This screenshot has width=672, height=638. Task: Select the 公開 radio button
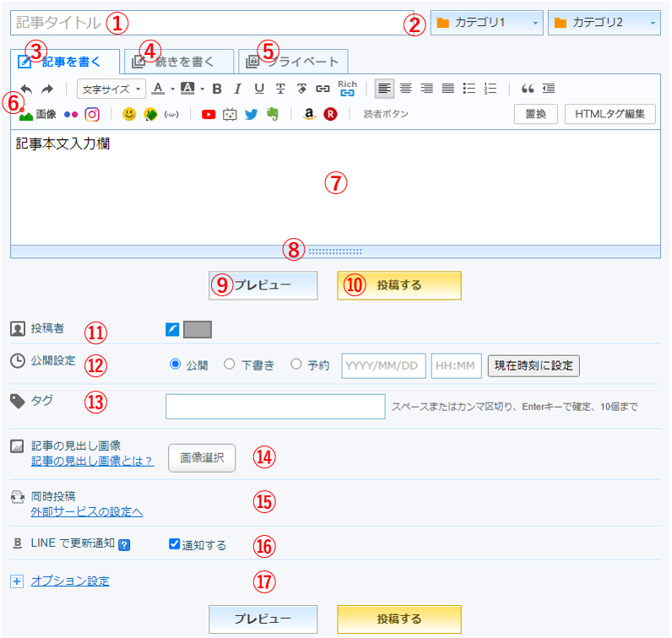[175, 365]
